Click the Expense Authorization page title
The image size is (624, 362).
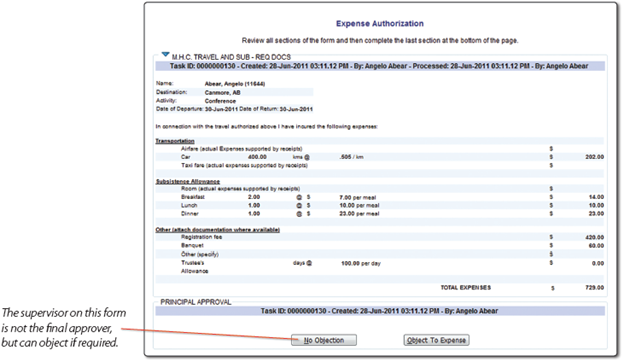click(380, 24)
